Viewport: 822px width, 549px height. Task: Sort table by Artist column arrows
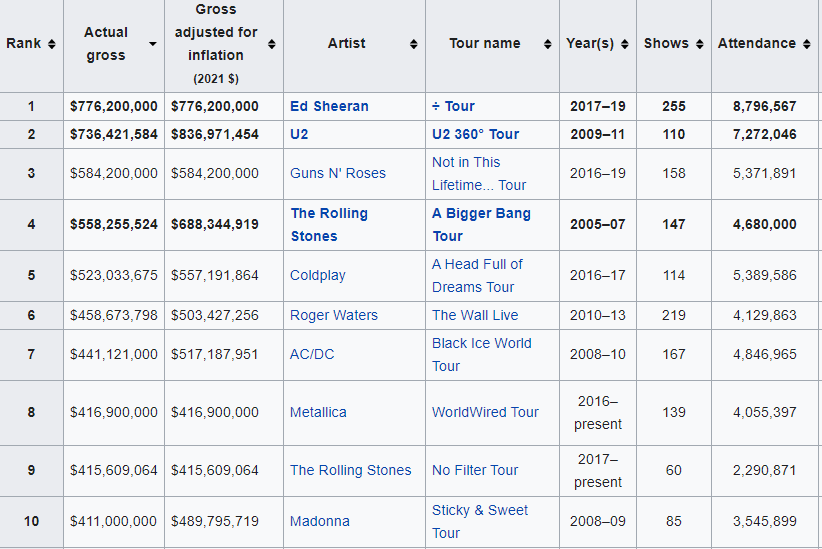coord(414,44)
